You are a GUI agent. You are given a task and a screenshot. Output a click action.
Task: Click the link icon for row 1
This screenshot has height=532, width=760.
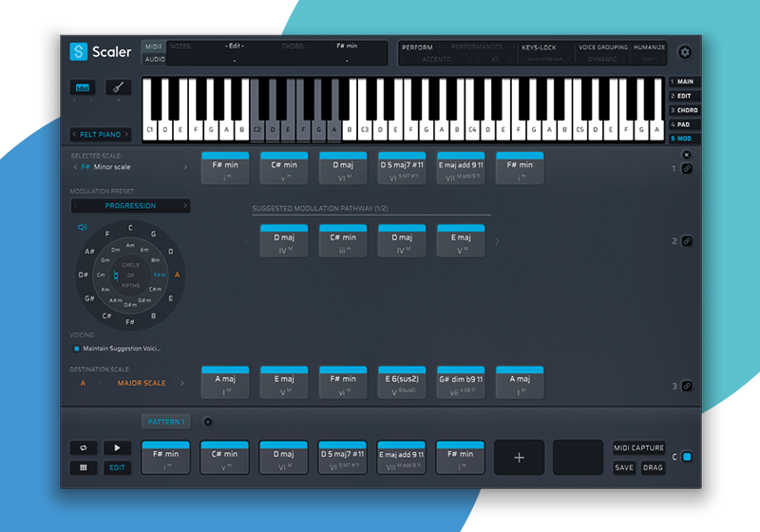pyautogui.click(x=687, y=168)
